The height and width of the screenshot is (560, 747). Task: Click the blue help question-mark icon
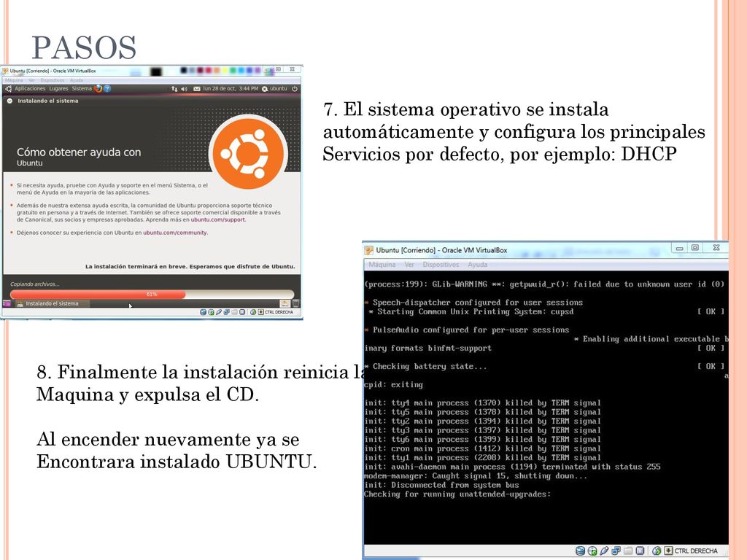(x=107, y=88)
